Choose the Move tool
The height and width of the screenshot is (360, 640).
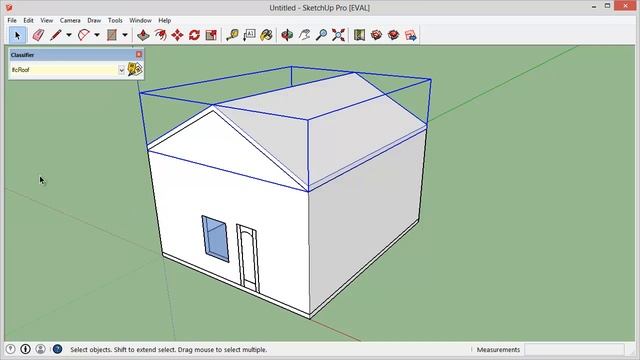177,35
